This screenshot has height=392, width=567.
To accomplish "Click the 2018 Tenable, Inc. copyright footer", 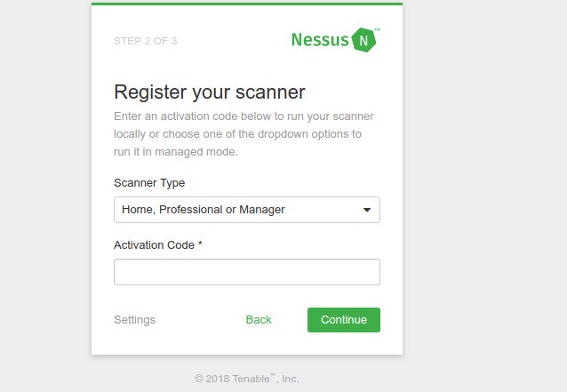I will [x=247, y=379].
